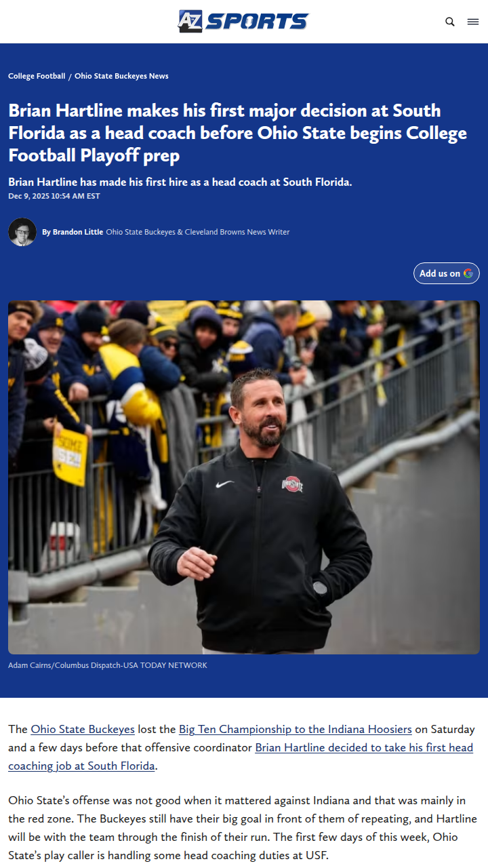The width and height of the screenshot is (488, 868).
Task: Open the search magnifier icon
Action: [450, 22]
